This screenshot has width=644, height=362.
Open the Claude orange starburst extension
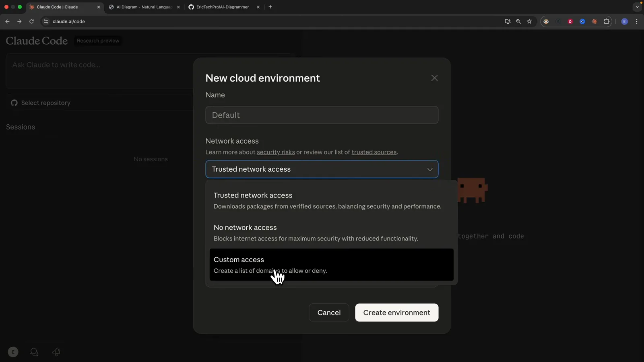click(x=594, y=21)
